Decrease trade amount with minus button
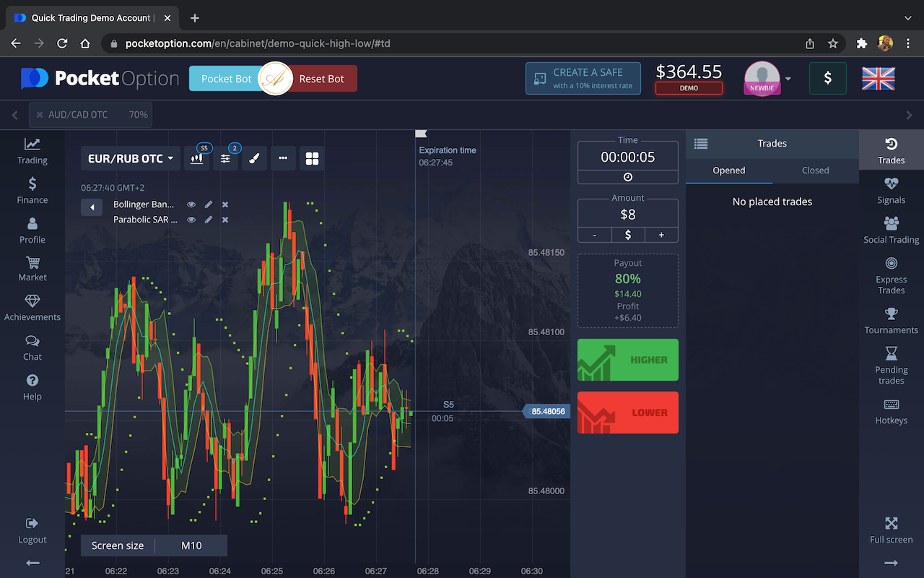924x578 pixels. click(595, 235)
